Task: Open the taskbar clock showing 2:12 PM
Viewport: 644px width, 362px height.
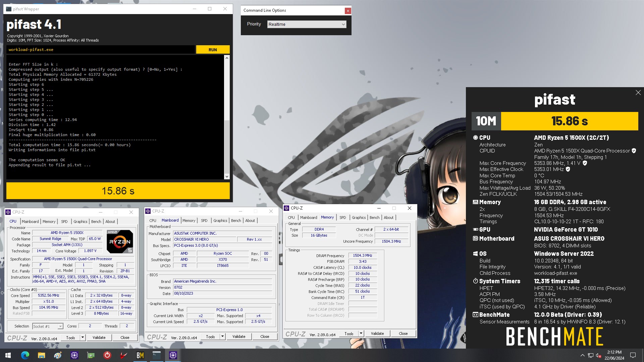Action: (x=614, y=355)
